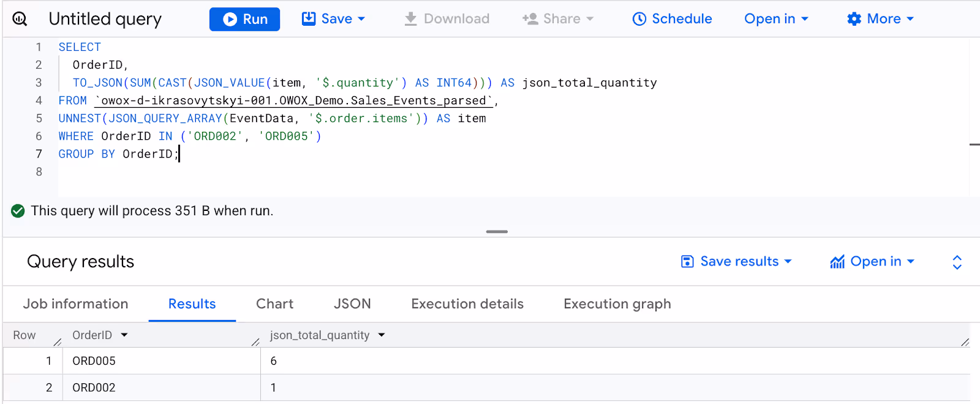Switch to the Job information tab

click(76, 304)
